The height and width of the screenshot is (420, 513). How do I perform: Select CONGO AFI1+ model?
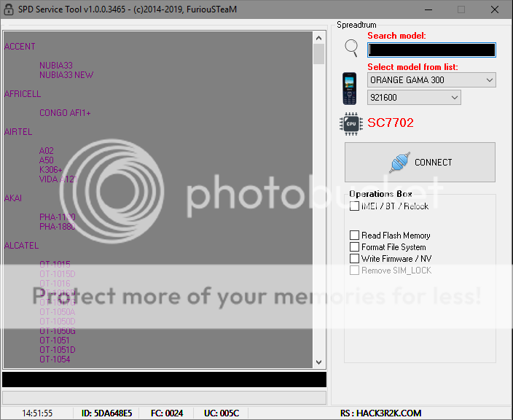pos(65,113)
